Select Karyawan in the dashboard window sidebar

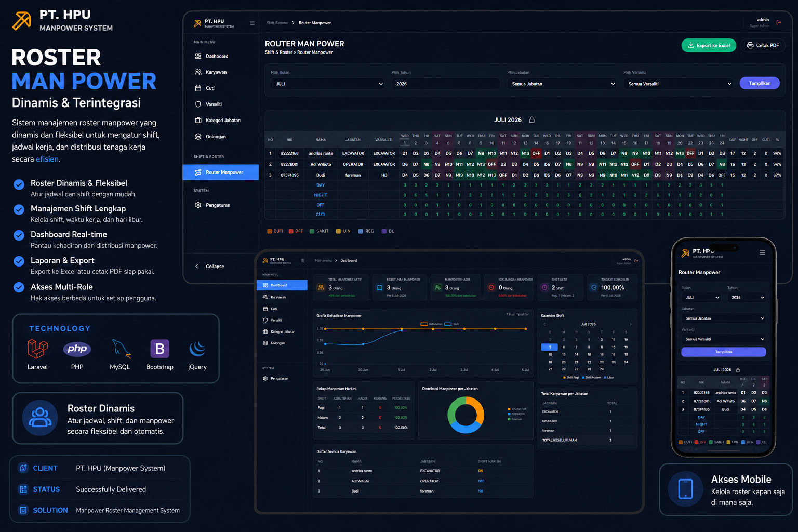coord(278,297)
